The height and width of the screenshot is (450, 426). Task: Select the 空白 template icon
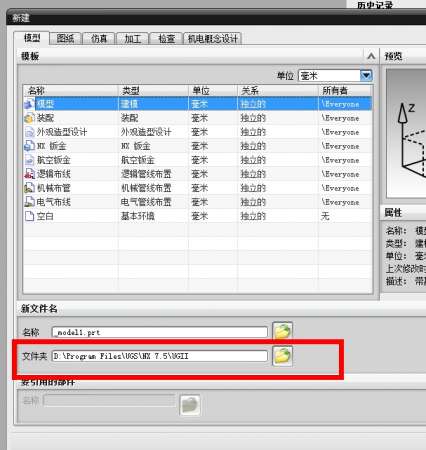(x=29, y=216)
